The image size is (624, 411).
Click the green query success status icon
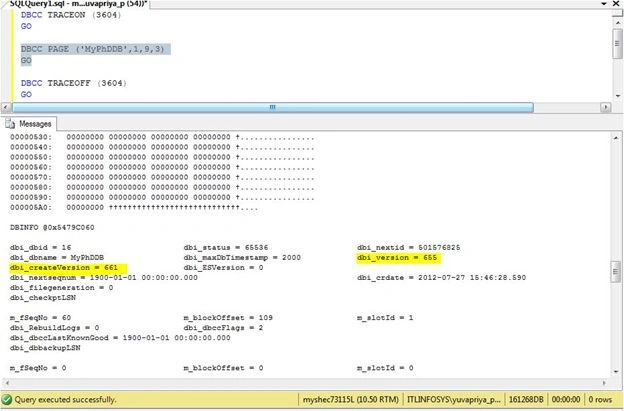[x=7, y=399]
